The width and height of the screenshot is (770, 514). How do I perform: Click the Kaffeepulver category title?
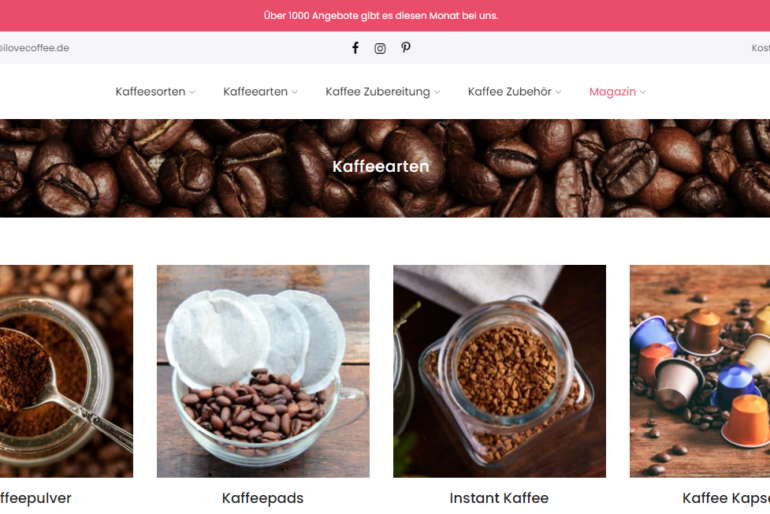pyautogui.click(x=35, y=498)
